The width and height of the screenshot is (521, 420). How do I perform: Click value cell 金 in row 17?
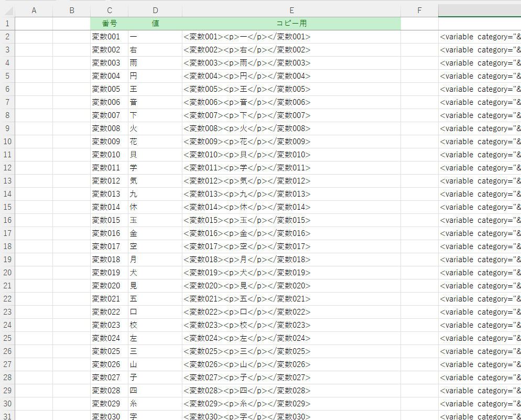click(x=155, y=233)
